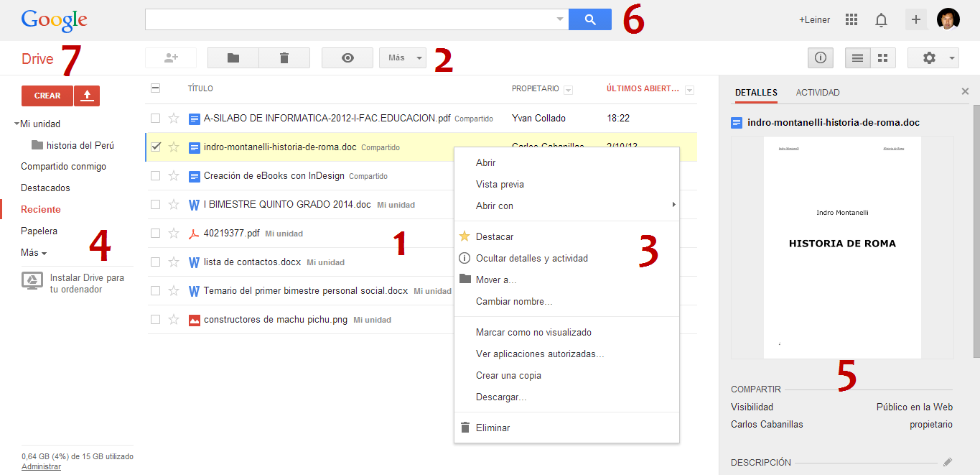This screenshot has width=980, height=475.
Task: Click the share icon in the toolbar
Action: click(x=170, y=57)
